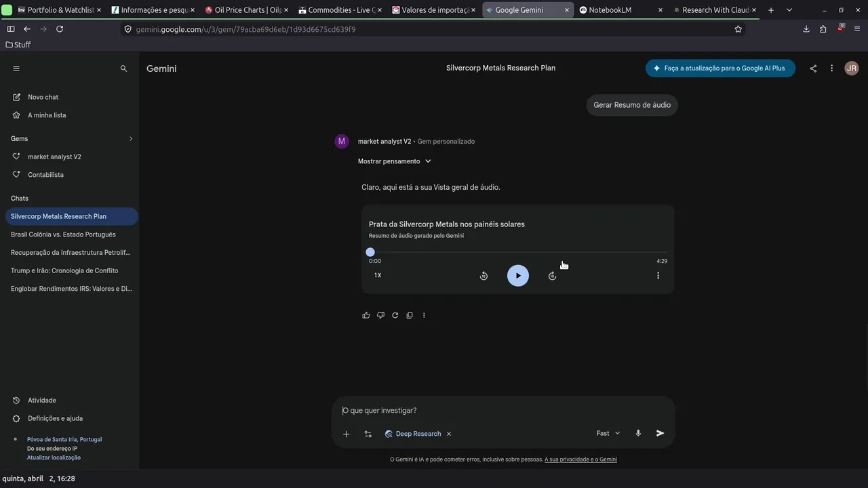Open the market analyst V2 gem
The height and width of the screenshot is (488, 868).
(54, 157)
